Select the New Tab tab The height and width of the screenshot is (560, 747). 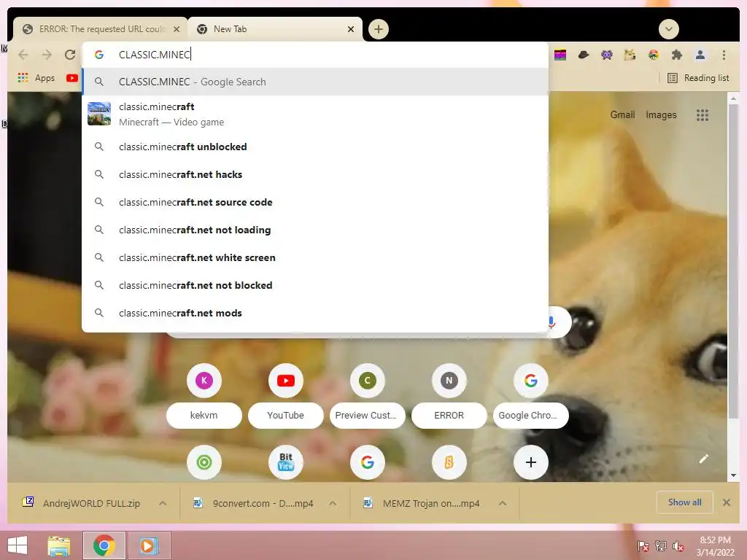[x=275, y=29]
